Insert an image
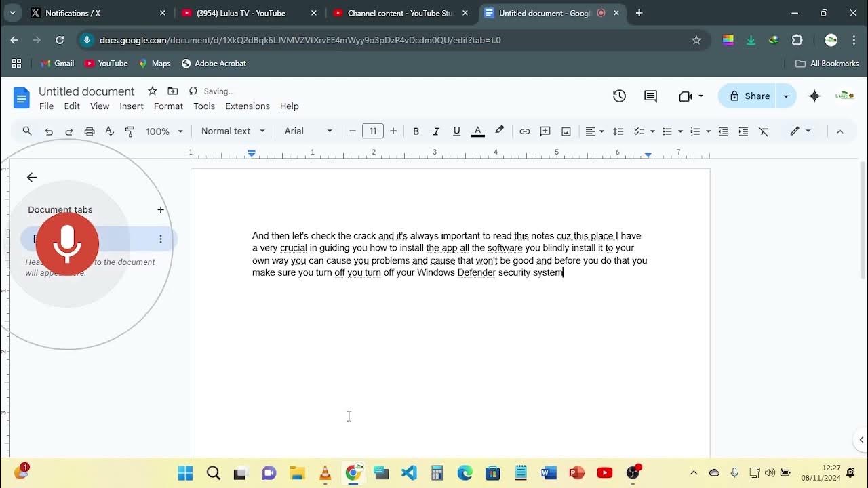The height and width of the screenshot is (488, 868). click(566, 131)
